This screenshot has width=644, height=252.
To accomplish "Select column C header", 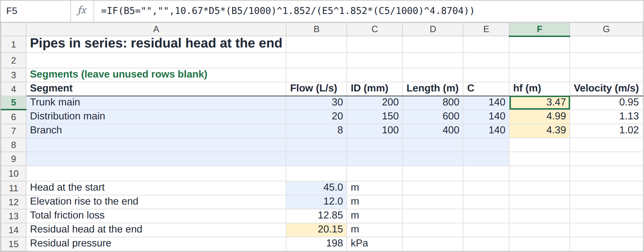I will [375, 29].
